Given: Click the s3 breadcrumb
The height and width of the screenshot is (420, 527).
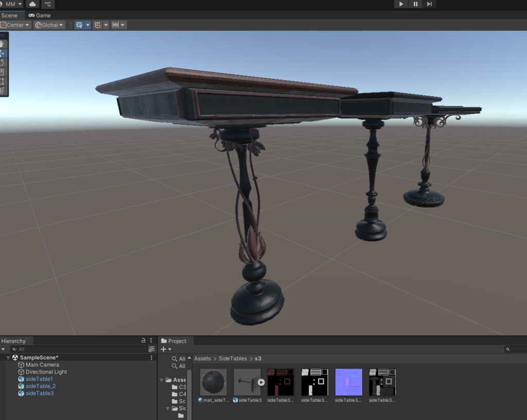Looking at the screenshot, I should coord(258,359).
